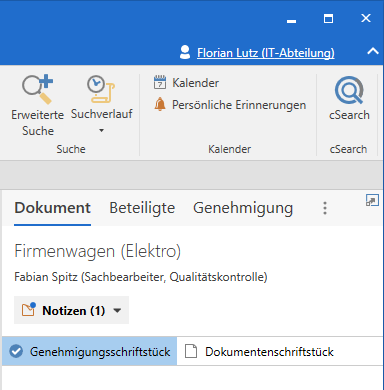384x390 pixels.
Task: Click the Notizen note icon
Action: point(28,309)
